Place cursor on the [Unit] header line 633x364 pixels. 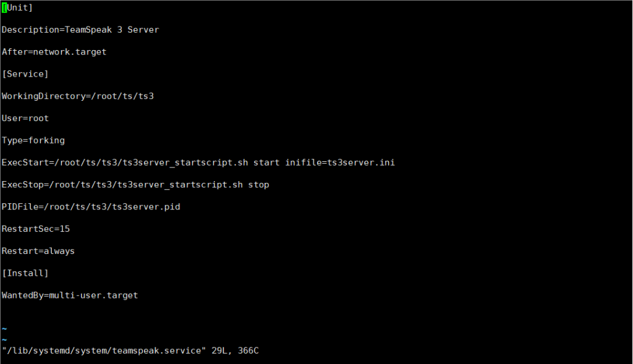pos(17,7)
